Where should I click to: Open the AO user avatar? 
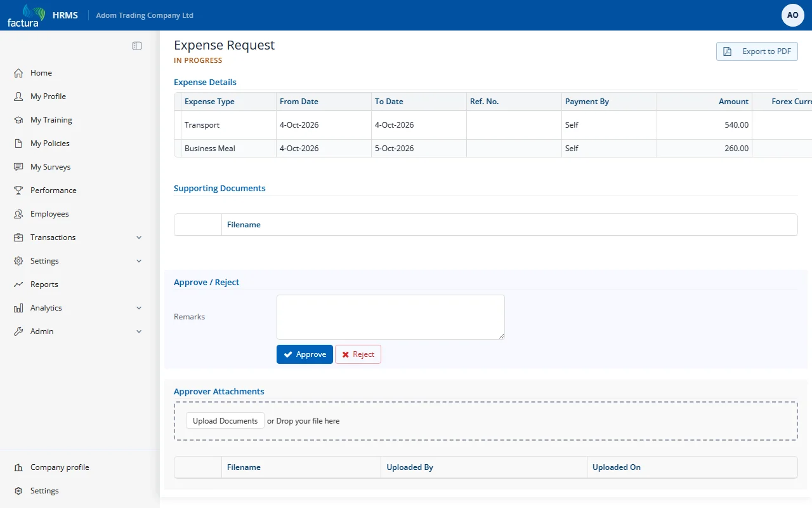coord(793,15)
